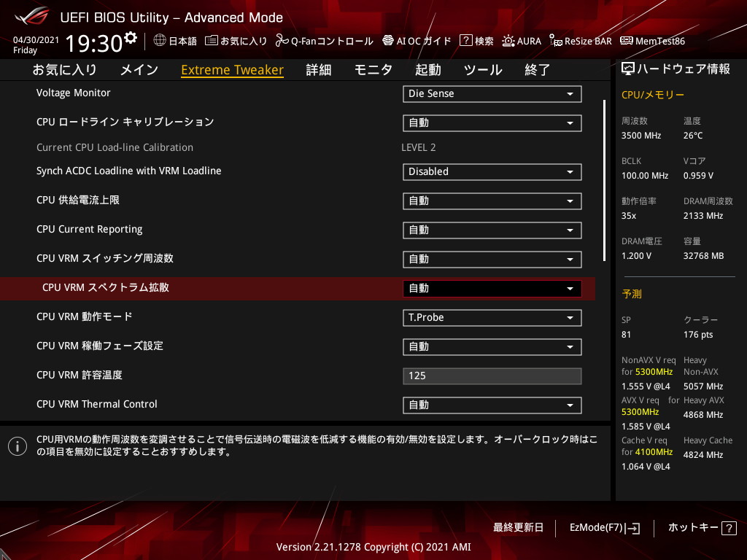Image resolution: width=747 pixels, height=560 pixels.
Task: Switch to the 詳細 tab
Action: (319, 70)
